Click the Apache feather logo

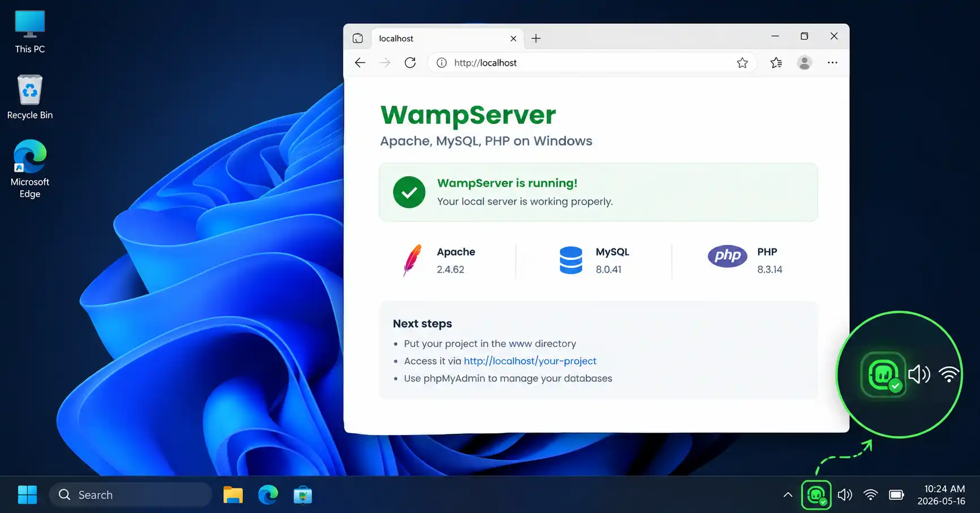point(413,260)
